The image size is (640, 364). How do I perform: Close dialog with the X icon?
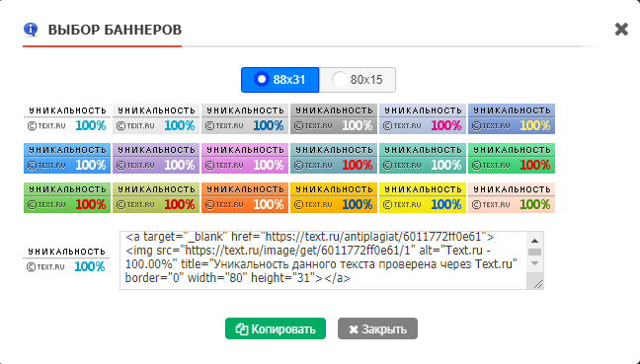point(621,30)
